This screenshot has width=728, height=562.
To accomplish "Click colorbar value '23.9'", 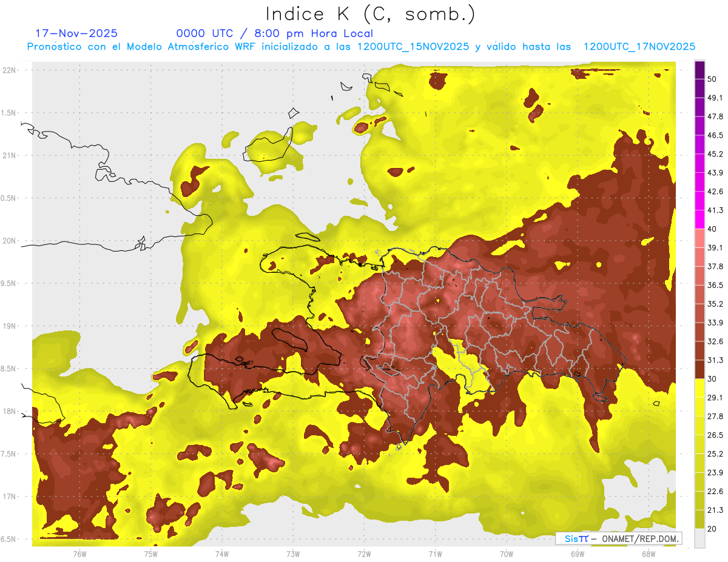I will pyautogui.click(x=715, y=473).
